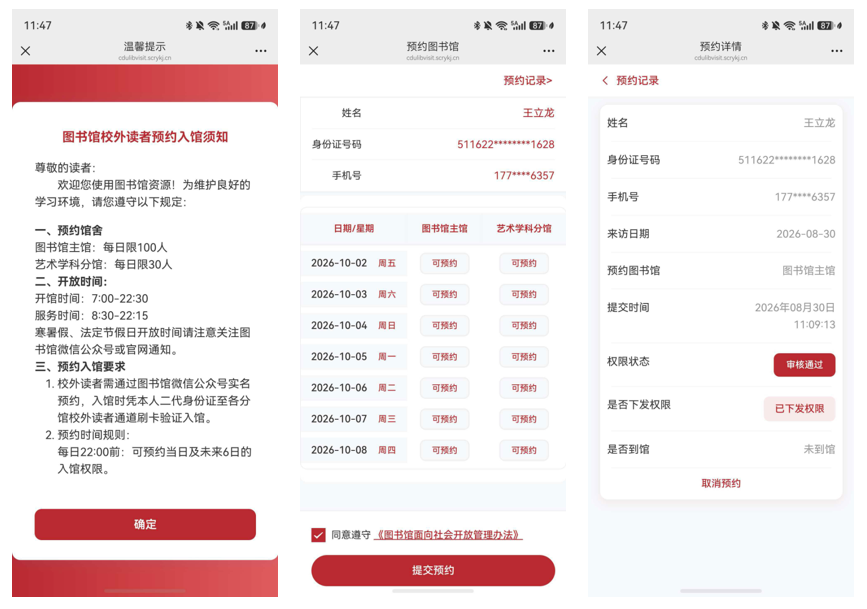This screenshot has height=609, width=867.
Task: Click 取消预约 to cancel reservation
Action: [721, 483]
